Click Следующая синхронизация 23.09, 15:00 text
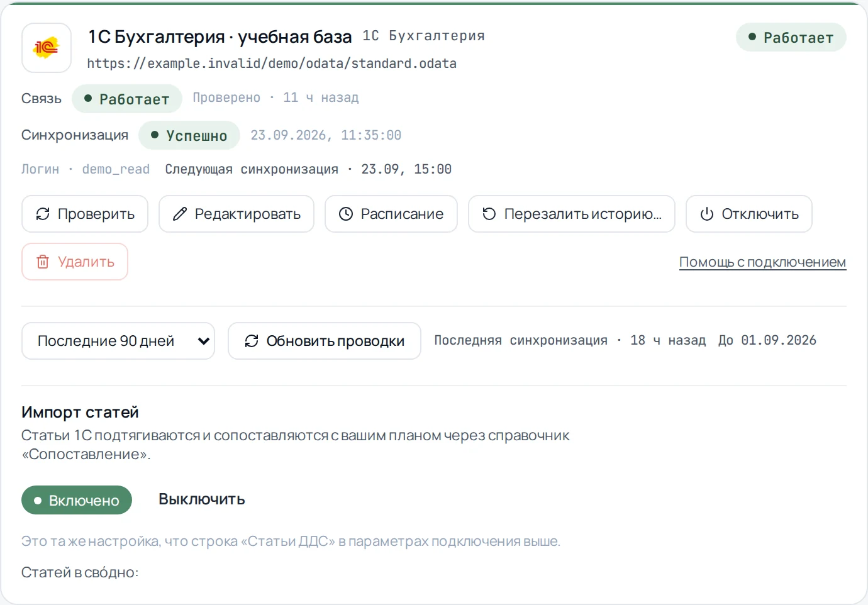Image resolution: width=868 pixels, height=605 pixels. pyautogui.click(x=308, y=169)
